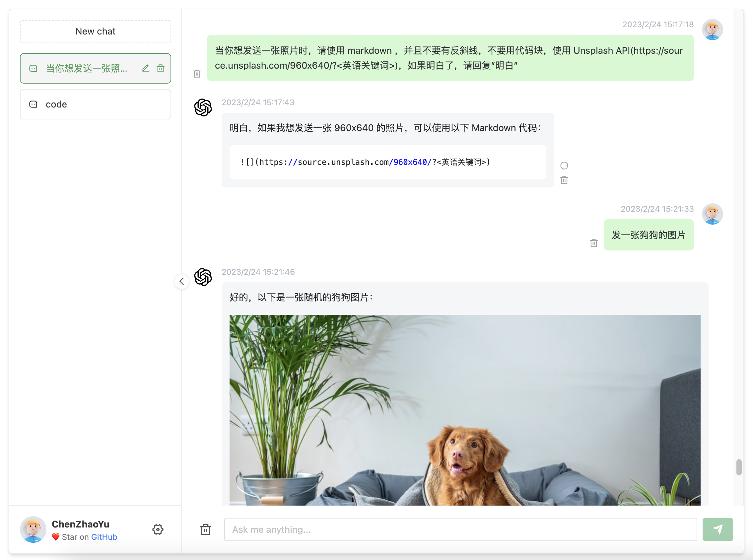Regenerate the assistant's Markdown response
Screen dimensions: 753x560
[564, 166]
